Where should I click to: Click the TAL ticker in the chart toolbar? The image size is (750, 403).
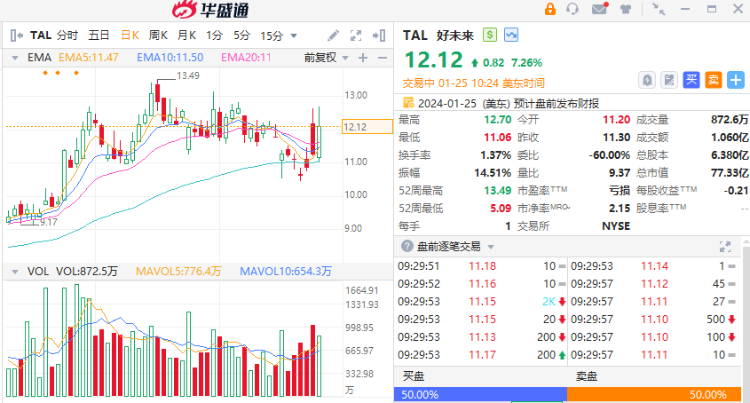[41, 35]
